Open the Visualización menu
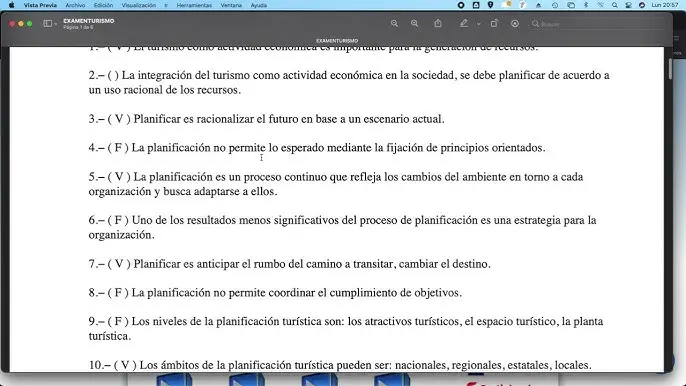Image resolution: width=686 pixels, height=386 pixels. pos(139,5)
